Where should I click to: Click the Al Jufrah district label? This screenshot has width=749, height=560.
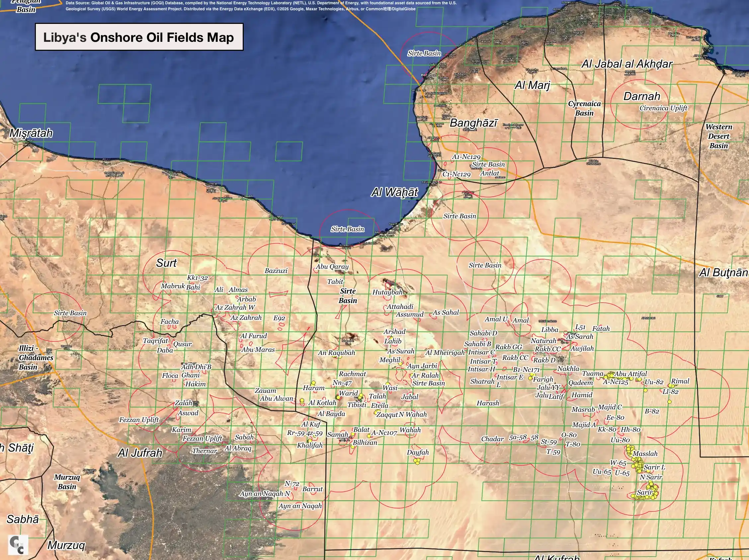pyautogui.click(x=140, y=453)
